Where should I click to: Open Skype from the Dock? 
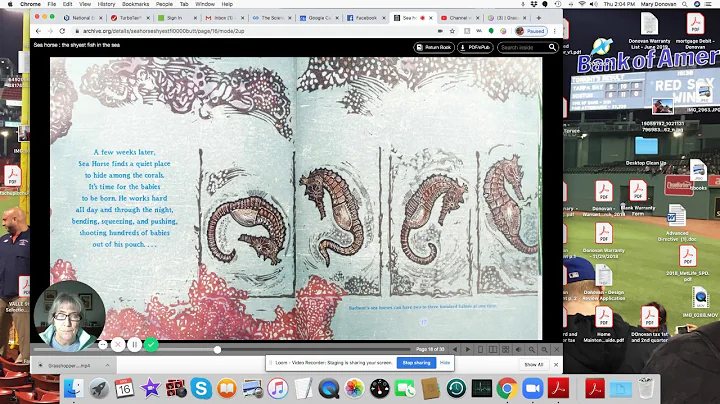tap(201, 388)
